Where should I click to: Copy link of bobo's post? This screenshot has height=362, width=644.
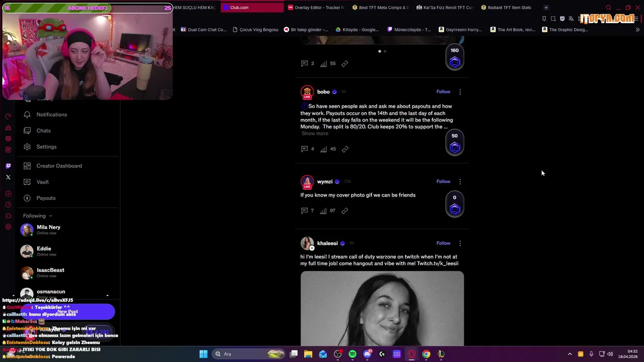345,149
